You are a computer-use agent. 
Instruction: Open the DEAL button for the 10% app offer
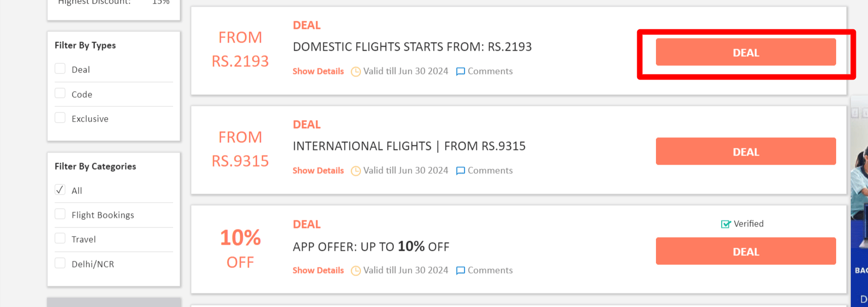click(745, 251)
